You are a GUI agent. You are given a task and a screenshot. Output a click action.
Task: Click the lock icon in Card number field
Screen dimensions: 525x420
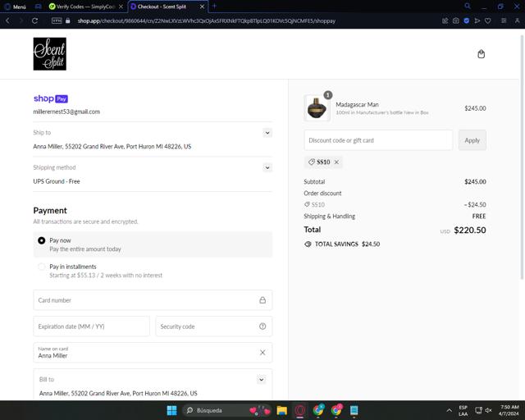click(x=262, y=300)
